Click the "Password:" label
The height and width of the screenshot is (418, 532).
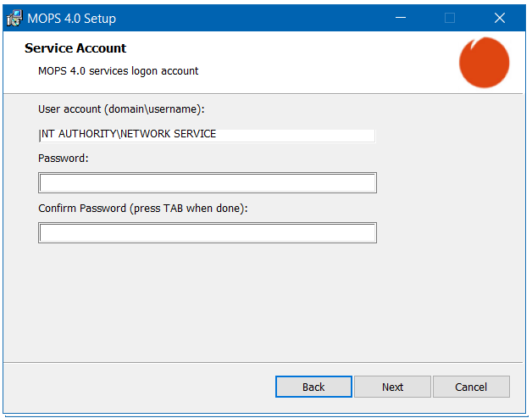point(64,159)
